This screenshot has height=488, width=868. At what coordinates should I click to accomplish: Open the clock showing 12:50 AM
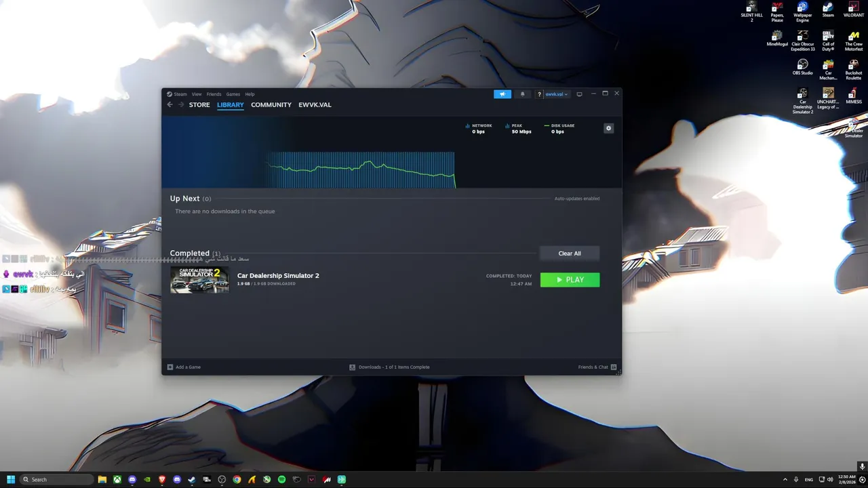click(x=847, y=479)
